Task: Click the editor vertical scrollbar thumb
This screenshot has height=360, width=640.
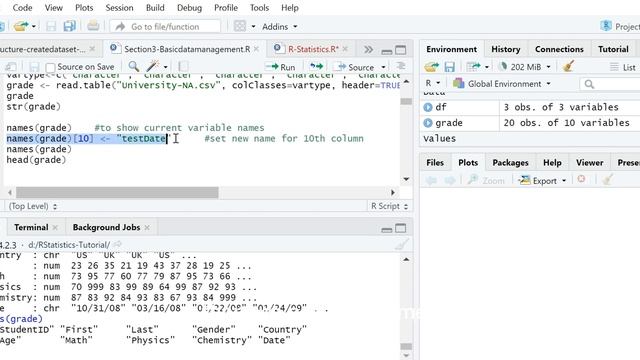Action: click(406, 101)
